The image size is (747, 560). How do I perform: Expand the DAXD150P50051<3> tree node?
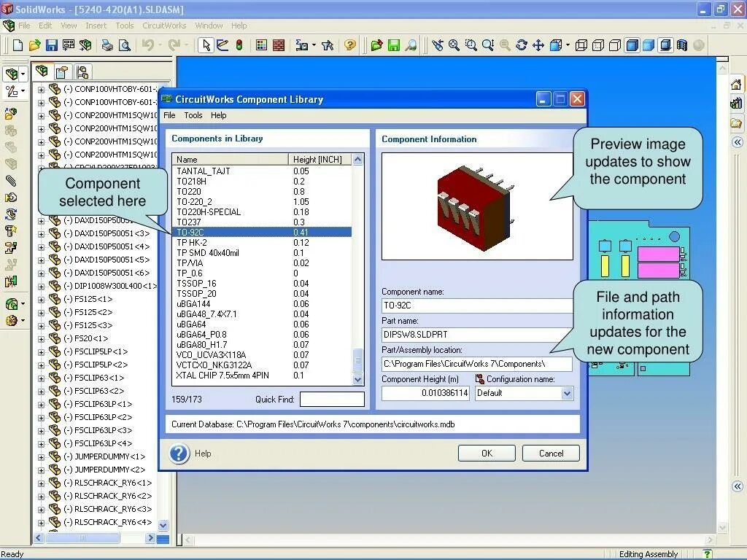[x=41, y=234]
